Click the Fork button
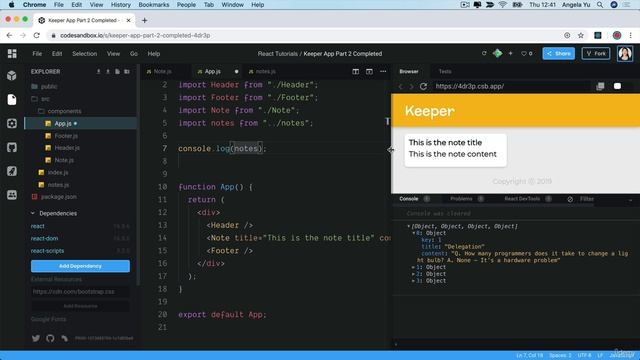This screenshot has width=640, height=360. click(x=596, y=53)
